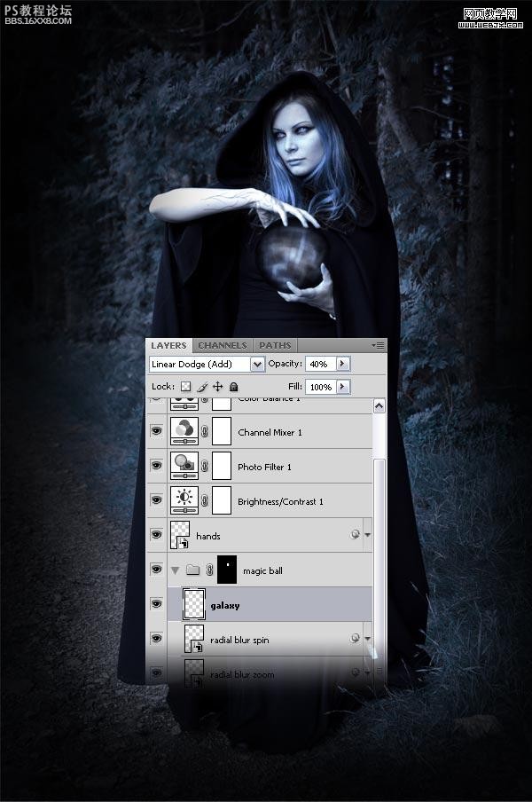Viewport: 532px width, 802px height.
Task: Collapse the magic ball group
Action: [x=176, y=570]
